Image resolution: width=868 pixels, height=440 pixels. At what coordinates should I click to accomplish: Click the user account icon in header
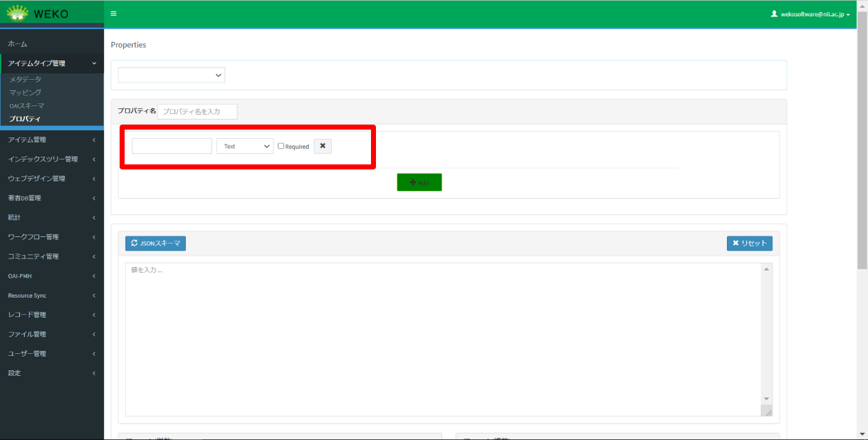coord(774,14)
